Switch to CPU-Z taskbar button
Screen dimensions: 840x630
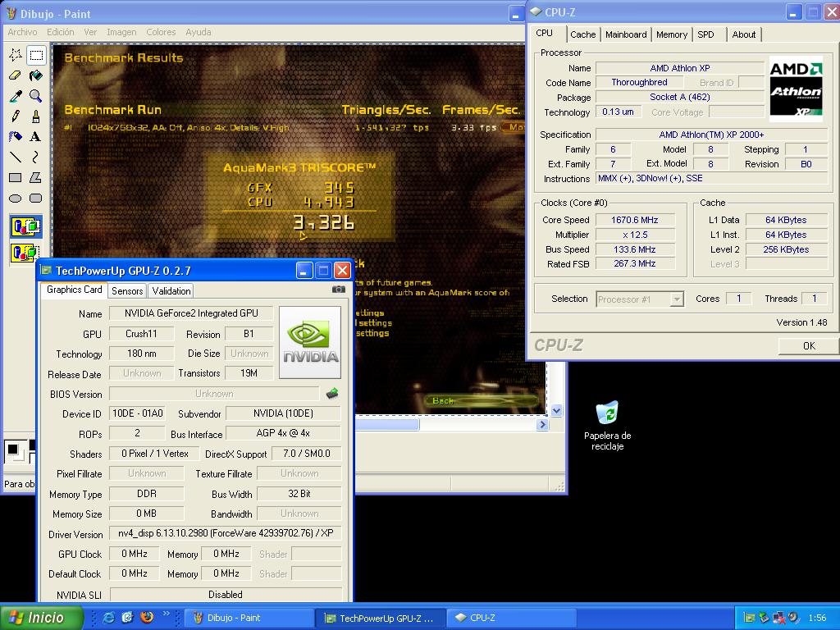point(512,618)
